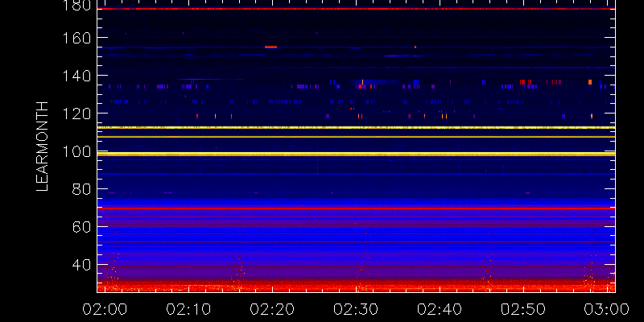Click the 02:40 time axis label
The width and height of the screenshot is (644, 322).
tap(440, 309)
